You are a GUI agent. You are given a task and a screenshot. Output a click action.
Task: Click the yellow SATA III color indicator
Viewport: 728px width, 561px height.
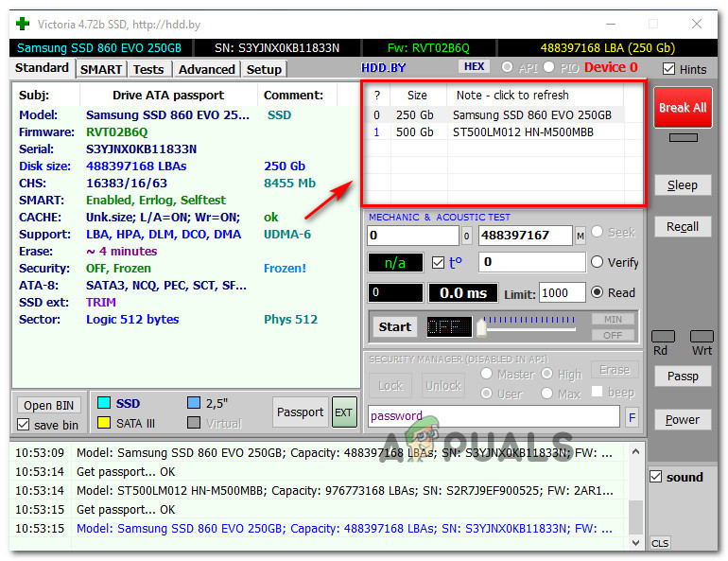pyautogui.click(x=104, y=423)
